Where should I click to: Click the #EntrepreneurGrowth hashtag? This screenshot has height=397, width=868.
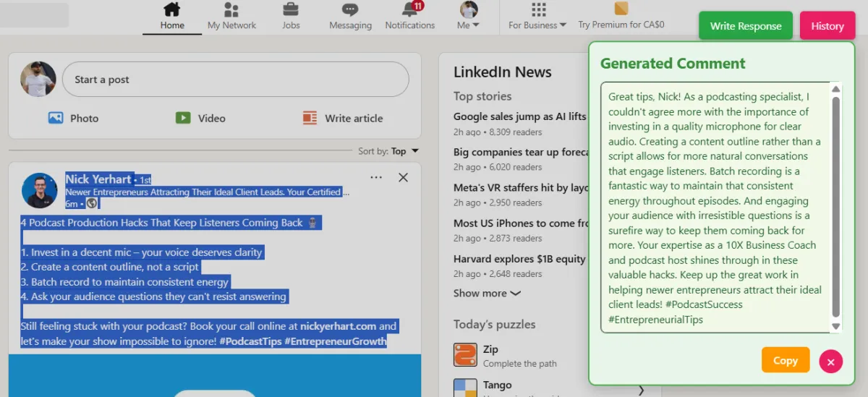(x=335, y=341)
